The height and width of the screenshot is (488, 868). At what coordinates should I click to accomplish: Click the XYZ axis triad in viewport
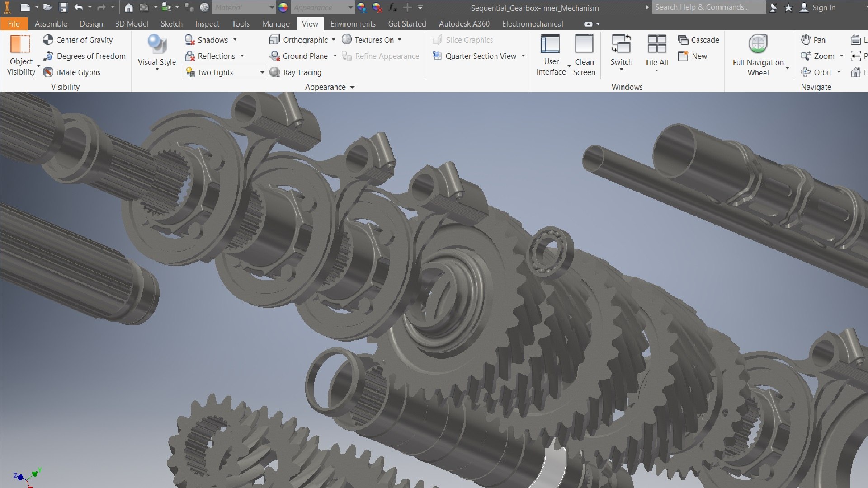click(27, 478)
